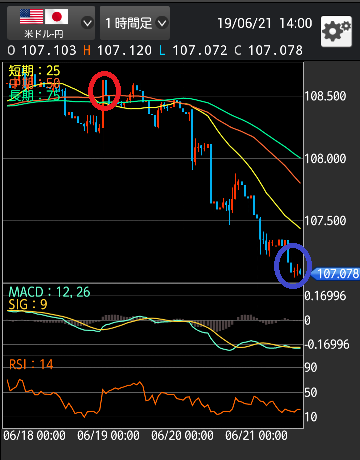Click the US flag icon
The width and height of the screenshot is (360, 460).
pos(31,17)
